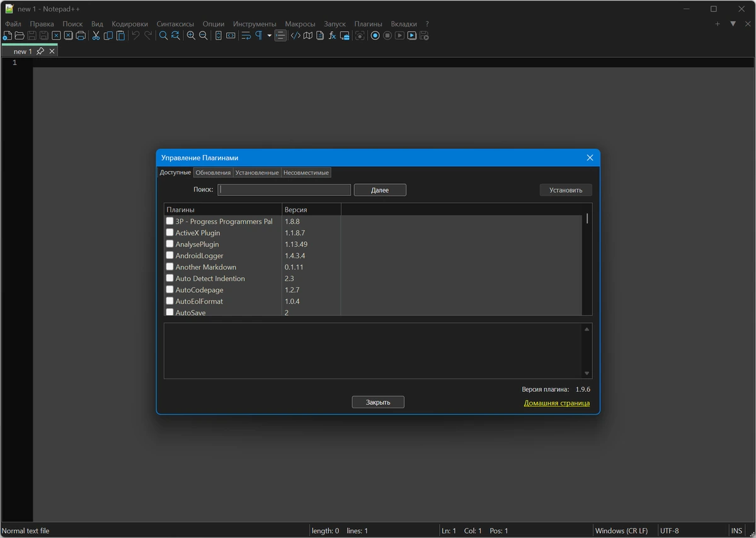This screenshot has height=538, width=756.
Task: Select the AutoCodepage checkbox
Action: click(x=169, y=289)
